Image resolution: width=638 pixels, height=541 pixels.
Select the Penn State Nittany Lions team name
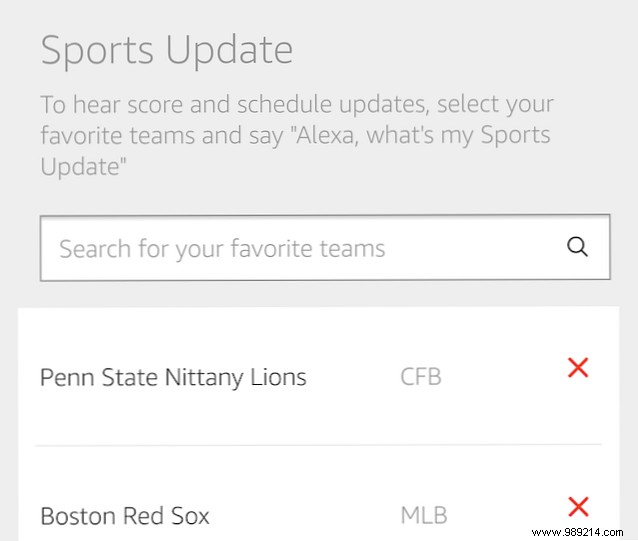(173, 377)
